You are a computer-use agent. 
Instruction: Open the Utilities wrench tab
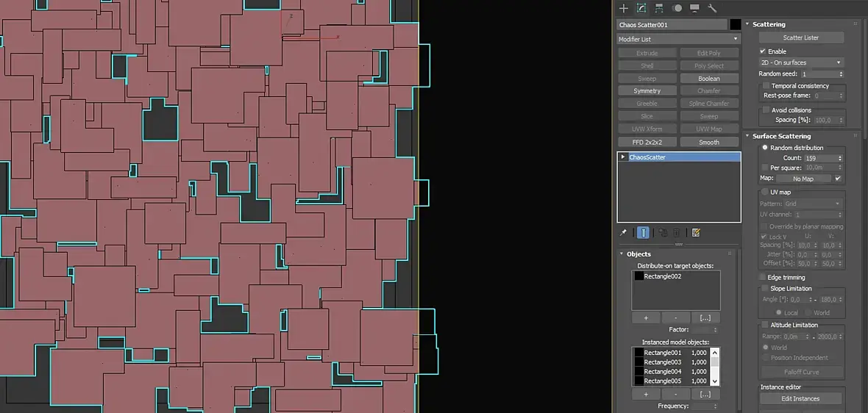coord(712,8)
